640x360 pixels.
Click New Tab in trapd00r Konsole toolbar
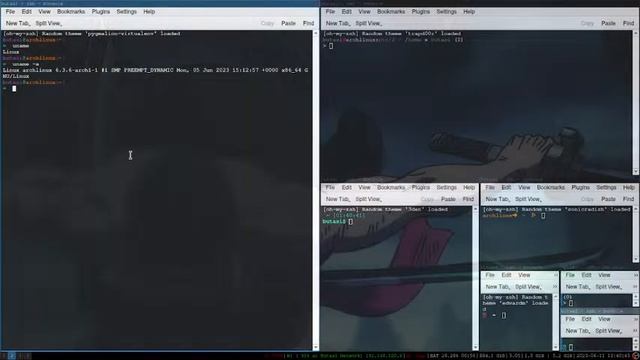click(337, 24)
